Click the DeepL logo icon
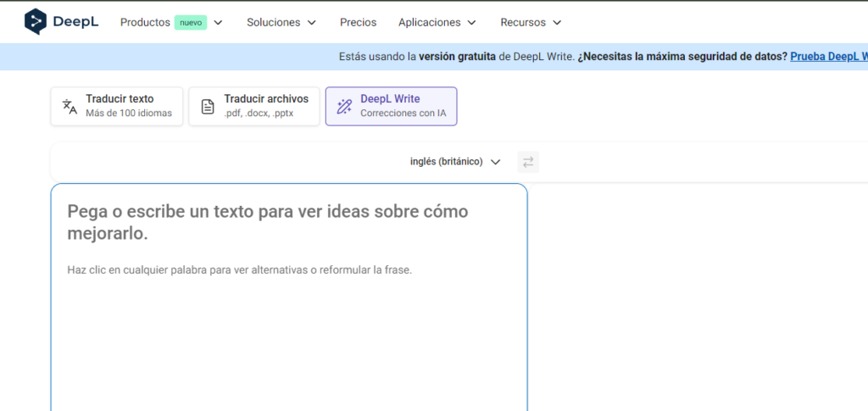 [36, 22]
